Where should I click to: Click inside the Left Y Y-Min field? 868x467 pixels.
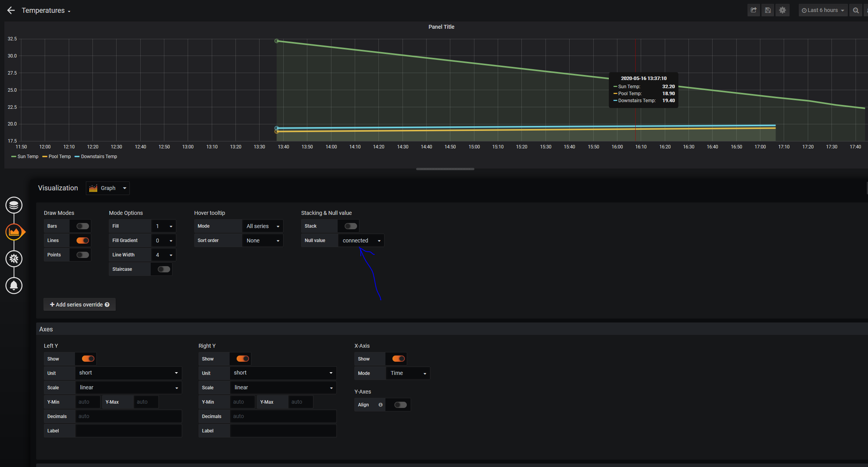(87, 402)
